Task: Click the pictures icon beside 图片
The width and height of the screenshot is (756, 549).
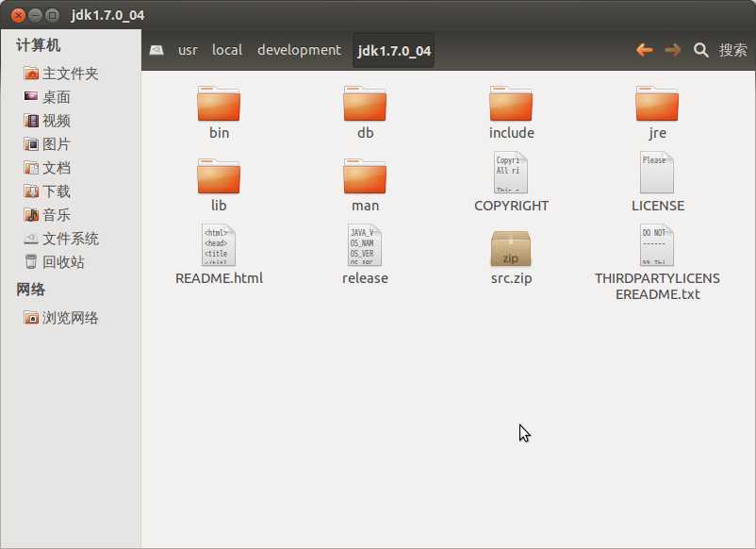Action: [x=31, y=143]
